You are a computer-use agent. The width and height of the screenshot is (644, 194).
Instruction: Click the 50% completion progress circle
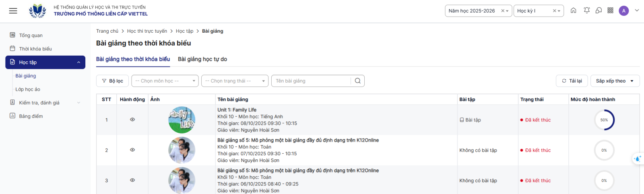tap(604, 120)
